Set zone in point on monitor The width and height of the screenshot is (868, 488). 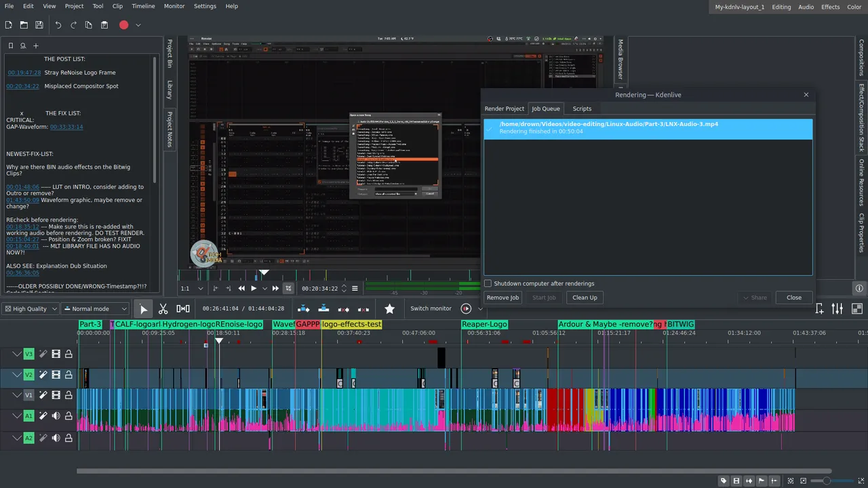[x=217, y=288]
